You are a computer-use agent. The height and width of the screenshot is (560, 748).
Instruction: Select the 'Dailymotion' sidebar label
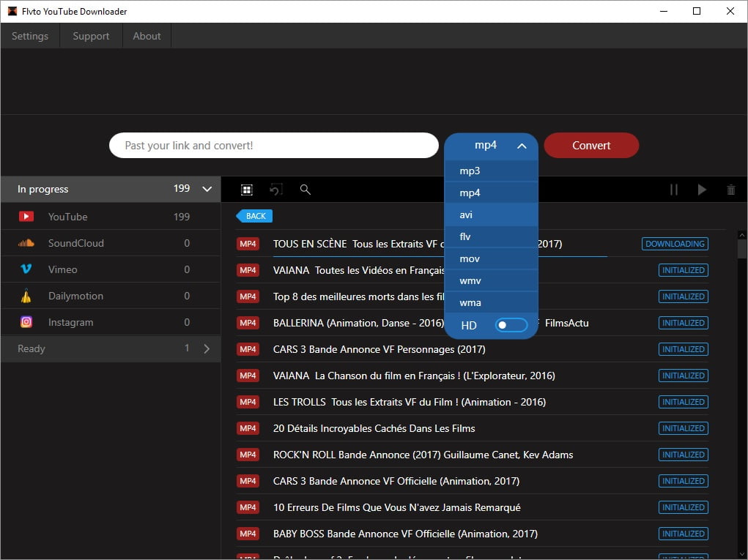(x=76, y=296)
